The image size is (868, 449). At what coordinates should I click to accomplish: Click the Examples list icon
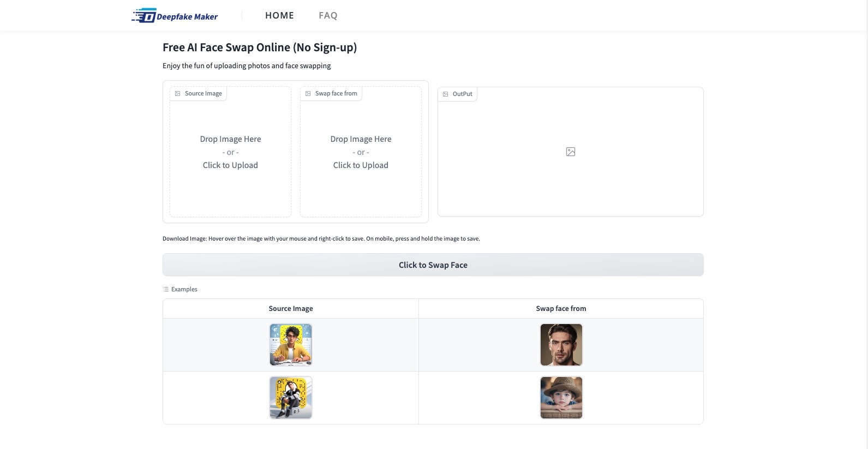click(166, 289)
